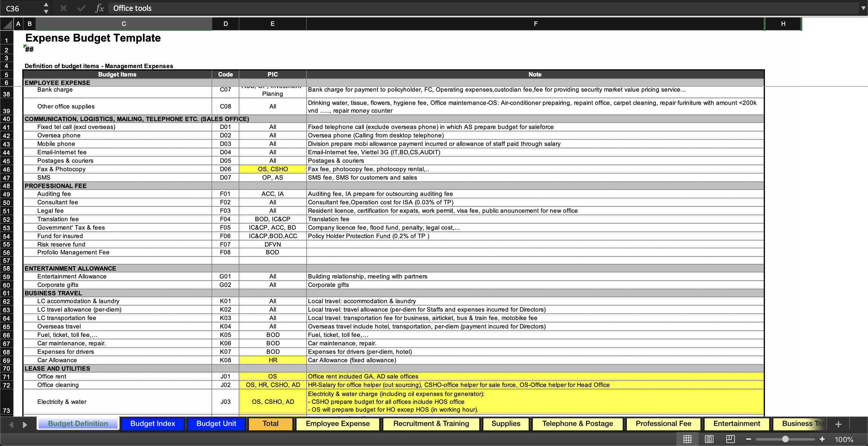This screenshot has width=868, height=446.
Task: Select the Electricity & water cell
Action: (x=117, y=401)
